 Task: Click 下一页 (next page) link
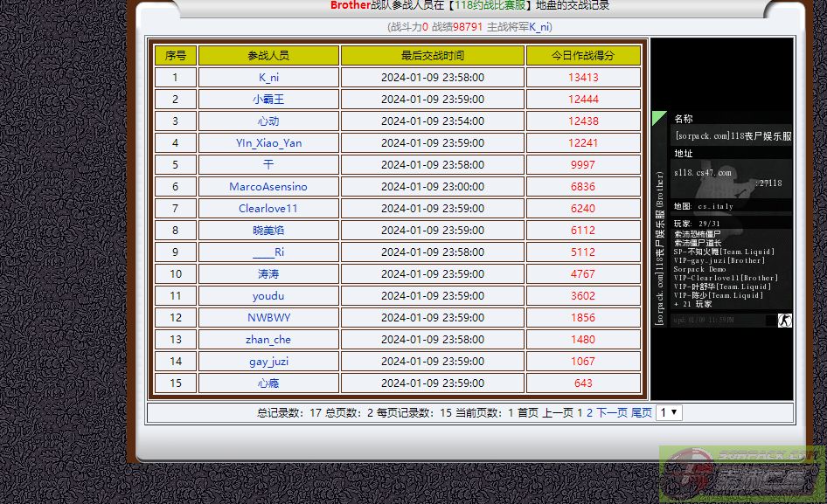612,412
